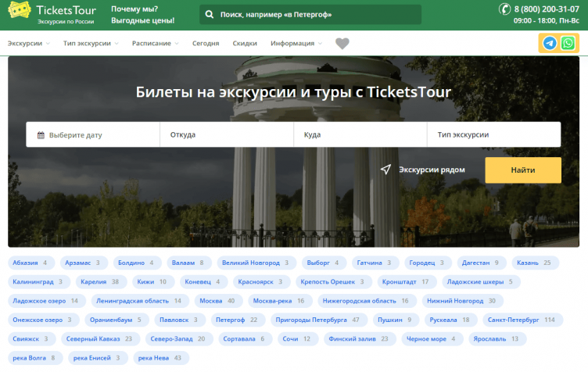Screen dimensions: 588x372
Task: Select the Петергоф tag
Action: [238, 320]
